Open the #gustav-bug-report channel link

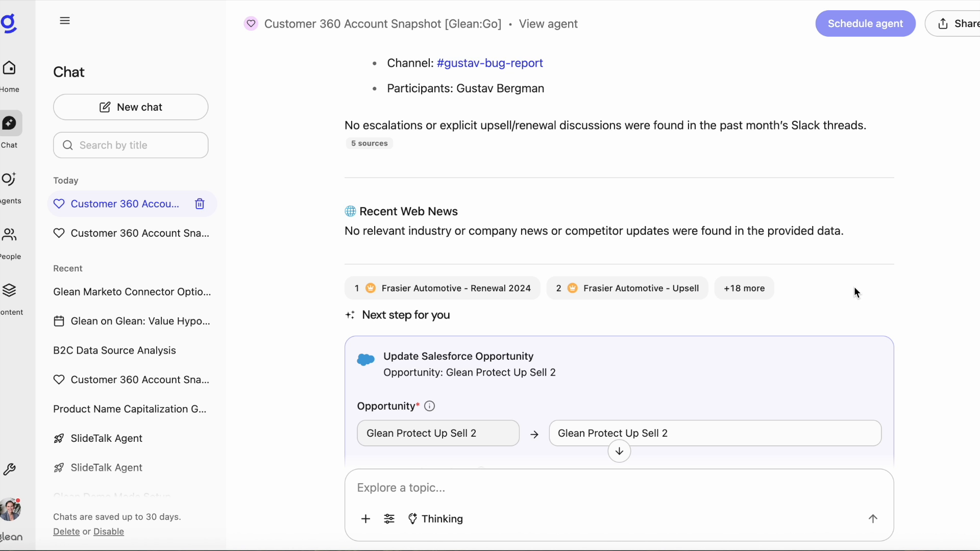pyautogui.click(x=489, y=63)
